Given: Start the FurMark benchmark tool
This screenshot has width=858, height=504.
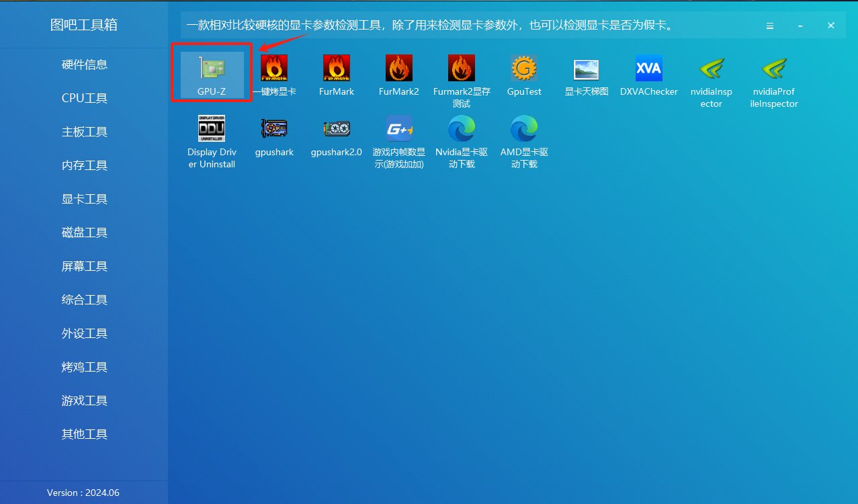Looking at the screenshot, I should click(x=337, y=75).
